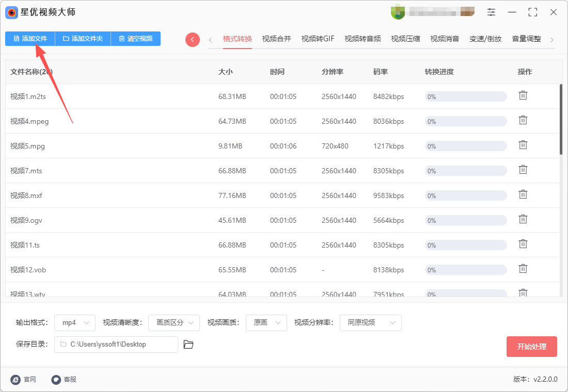Open 视频分辨率 同原视频 dropdown

371,323
